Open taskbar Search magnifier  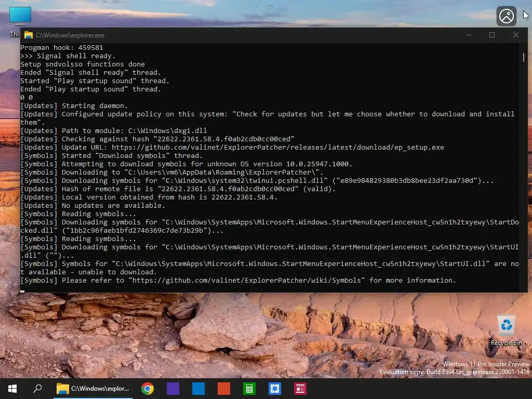pos(37,389)
